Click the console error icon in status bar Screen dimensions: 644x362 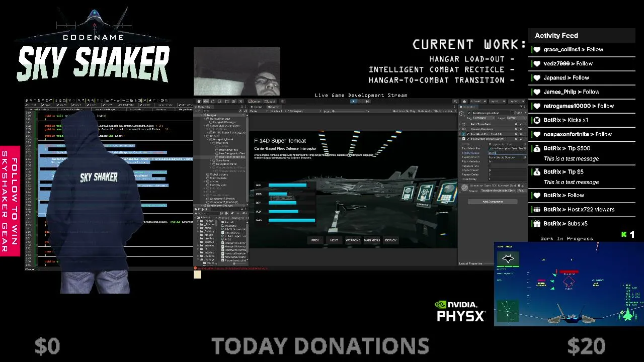click(x=195, y=268)
